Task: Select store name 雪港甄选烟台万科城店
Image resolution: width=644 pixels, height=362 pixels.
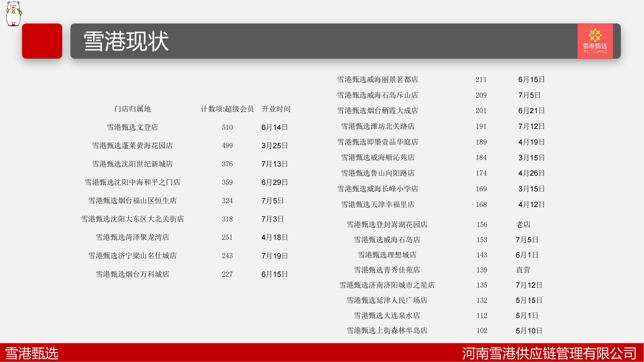Action: 133,274
